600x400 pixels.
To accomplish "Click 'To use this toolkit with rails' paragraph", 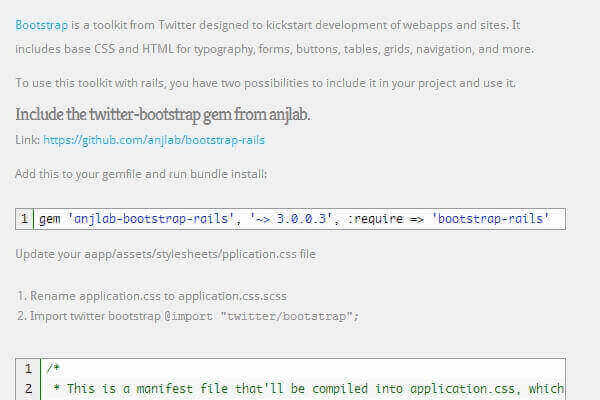I will pos(266,83).
